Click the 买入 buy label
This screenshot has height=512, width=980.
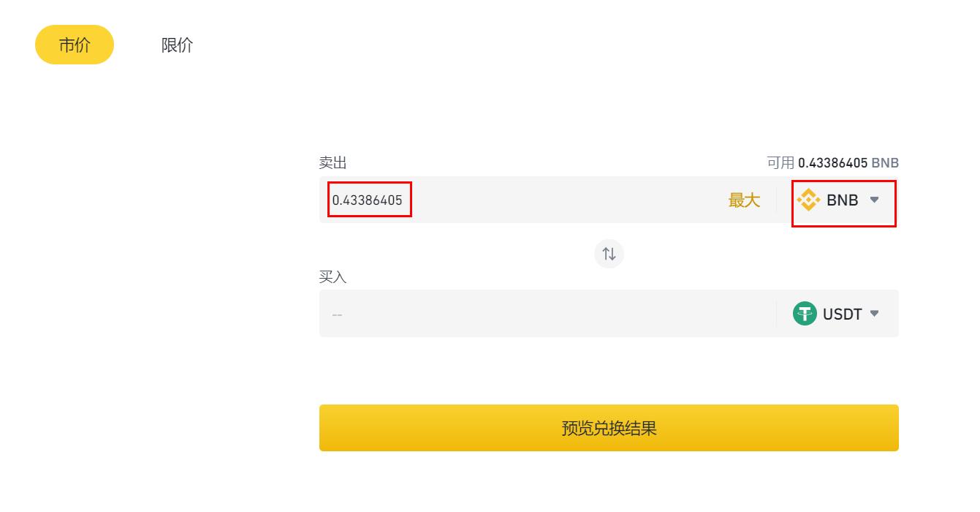pos(333,277)
